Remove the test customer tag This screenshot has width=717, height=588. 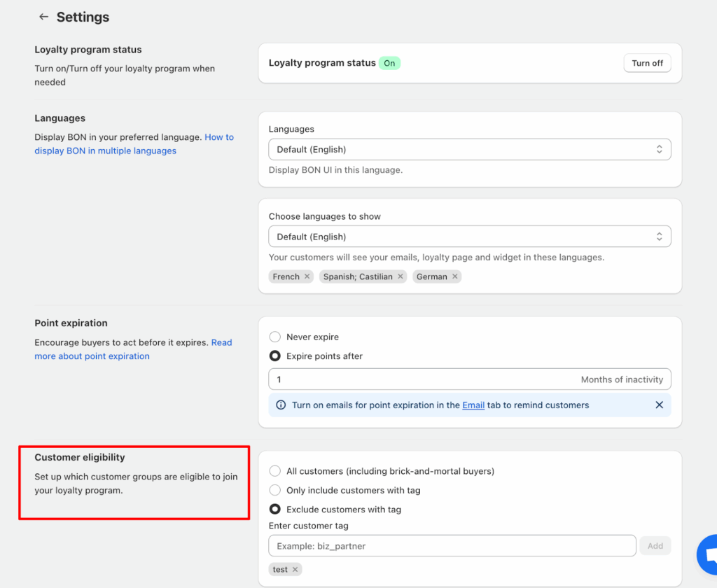pos(295,569)
